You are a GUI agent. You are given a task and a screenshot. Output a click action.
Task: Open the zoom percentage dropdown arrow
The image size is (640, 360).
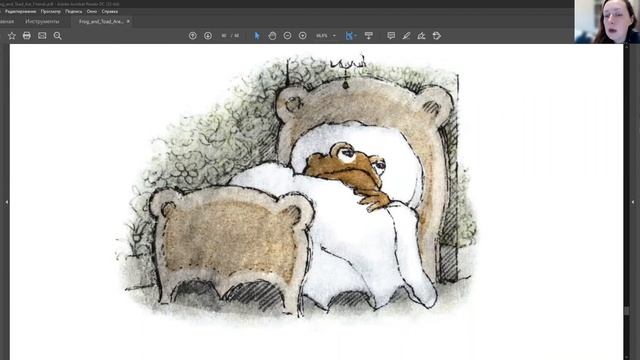[x=334, y=36]
